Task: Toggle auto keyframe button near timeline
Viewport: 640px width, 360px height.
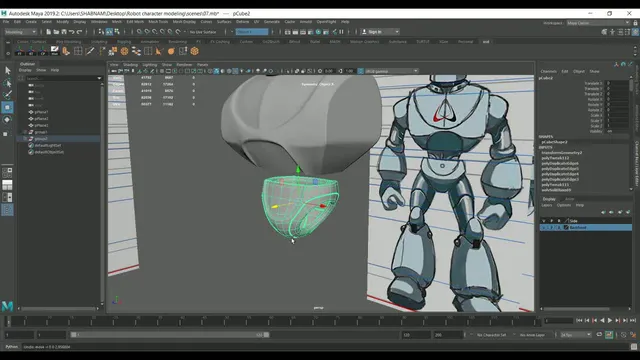Action: click(x=609, y=335)
